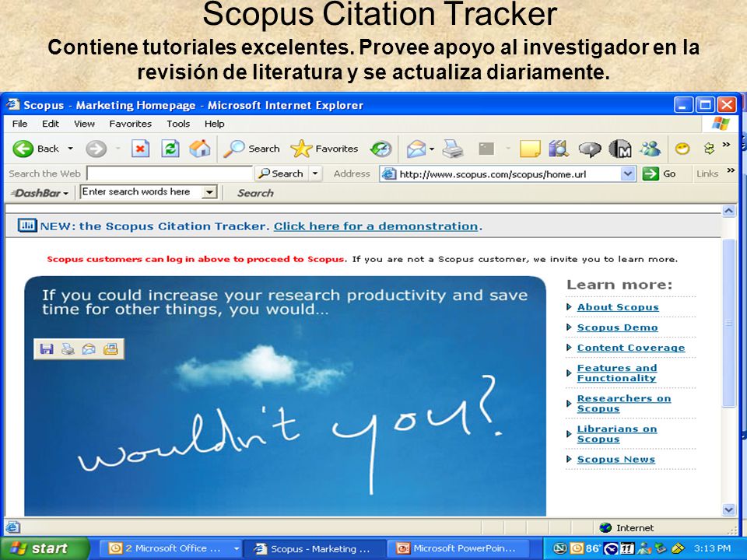The width and height of the screenshot is (747, 560).
Task: Open Features and Functionality link
Action: click(x=617, y=373)
